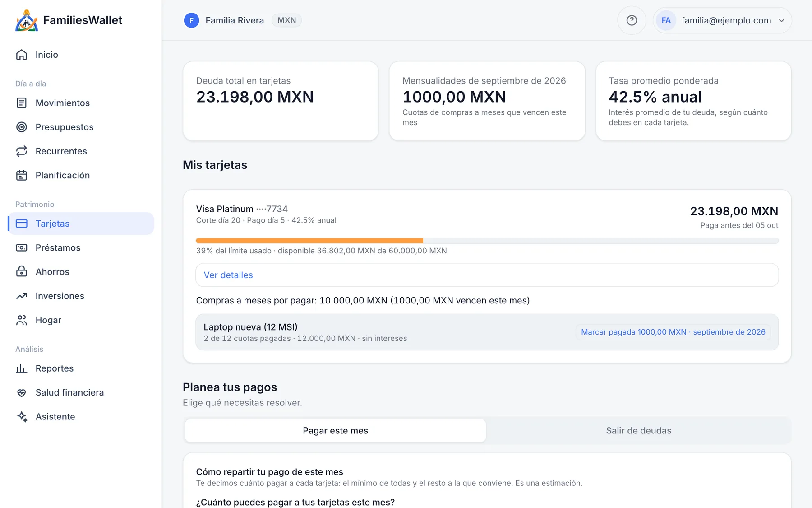
Task: Open Inicio via its home icon
Action: click(22, 55)
